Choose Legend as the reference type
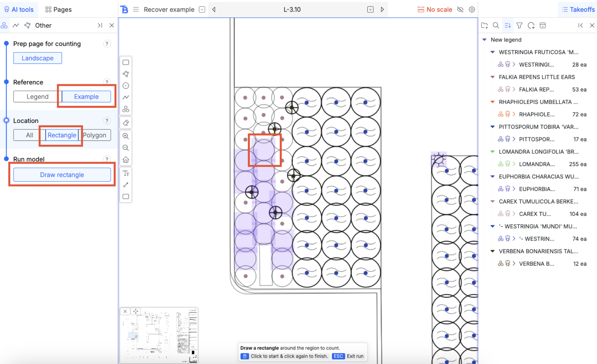The width and height of the screenshot is (597, 364). 37,97
